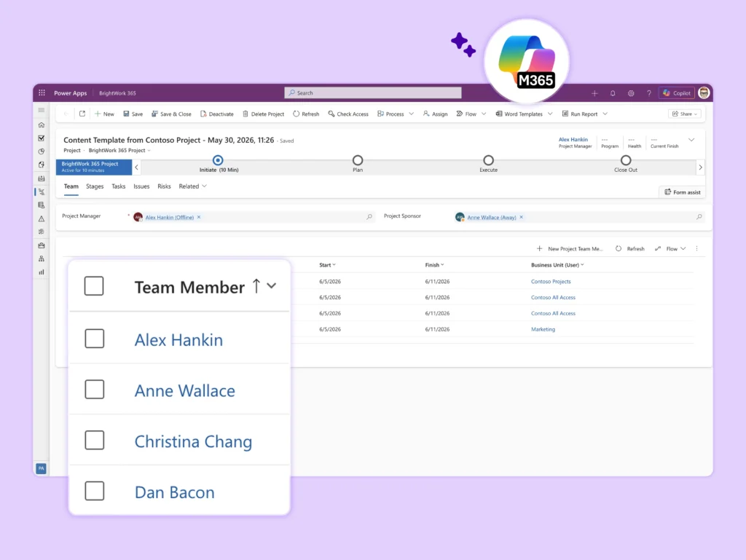Select the Execute stage circle

(488, 160)
